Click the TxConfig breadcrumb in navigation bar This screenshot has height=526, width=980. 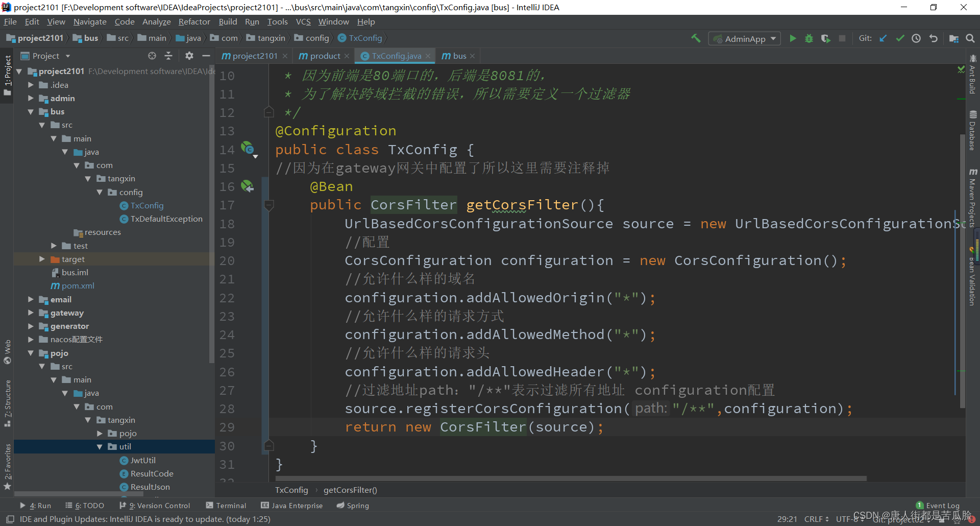[360, 38]
